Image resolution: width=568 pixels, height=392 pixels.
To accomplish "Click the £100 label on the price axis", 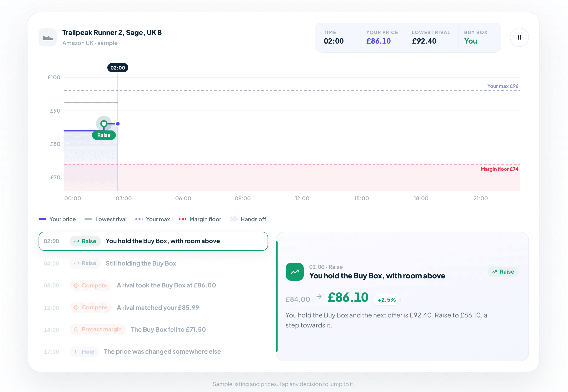I will pos(54,77).
